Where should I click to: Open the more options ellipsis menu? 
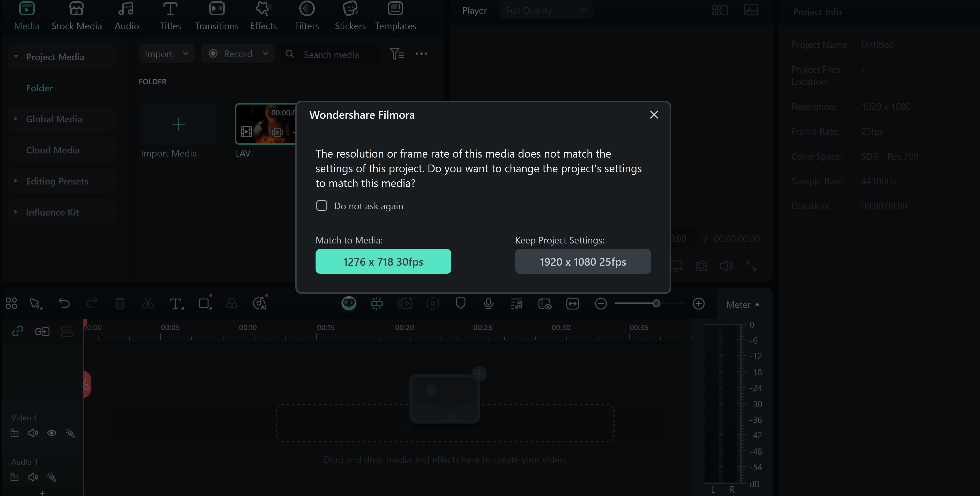tap(421, 54)
